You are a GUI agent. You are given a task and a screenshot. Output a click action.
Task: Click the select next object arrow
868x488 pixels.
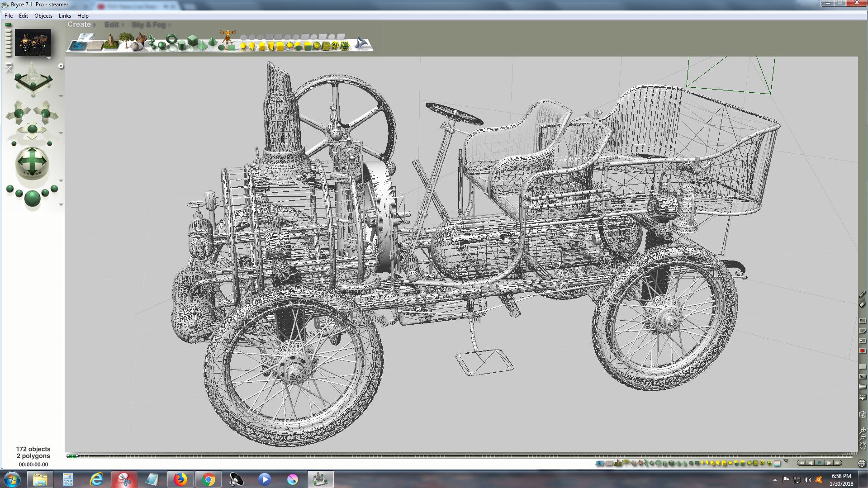(829, 463)
